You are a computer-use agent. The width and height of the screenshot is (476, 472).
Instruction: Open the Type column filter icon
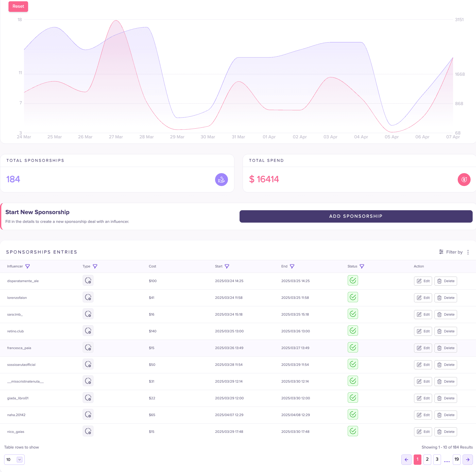(95, 266)
